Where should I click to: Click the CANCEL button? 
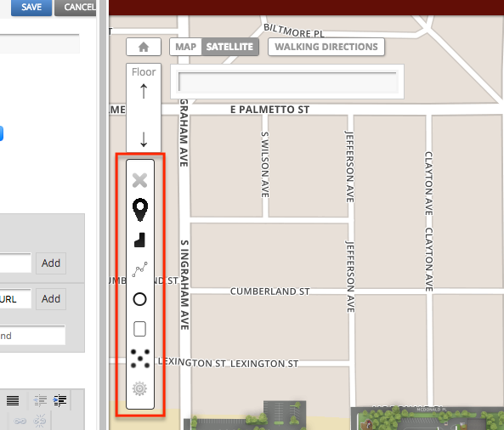[x=76, y=7]
